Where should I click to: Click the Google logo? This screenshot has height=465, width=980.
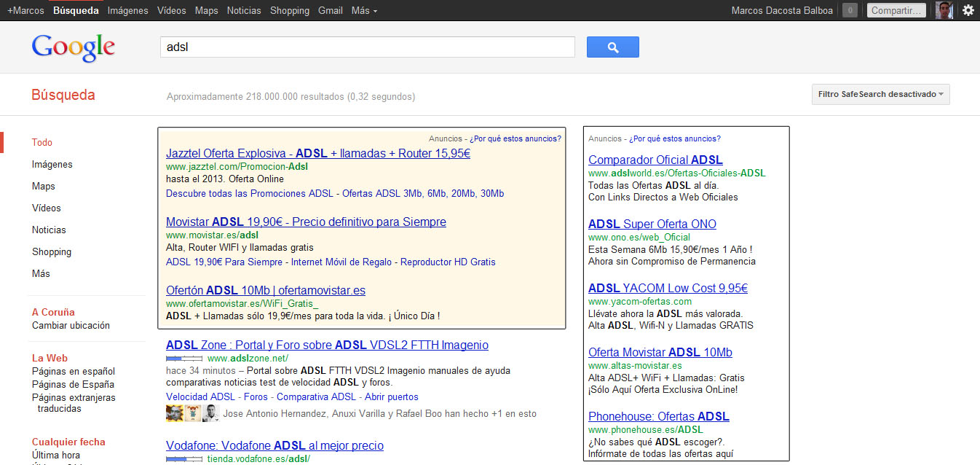(73, 48)
